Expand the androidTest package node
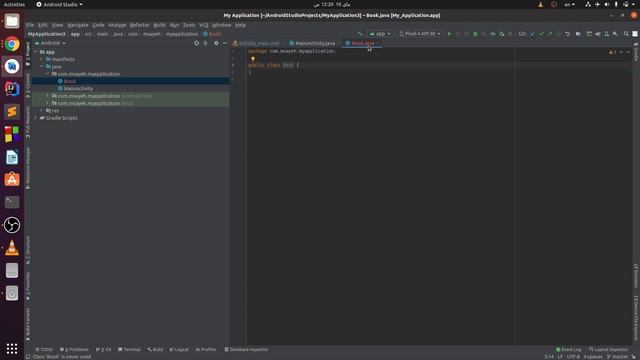640x360 pixels. pos(47,96)
